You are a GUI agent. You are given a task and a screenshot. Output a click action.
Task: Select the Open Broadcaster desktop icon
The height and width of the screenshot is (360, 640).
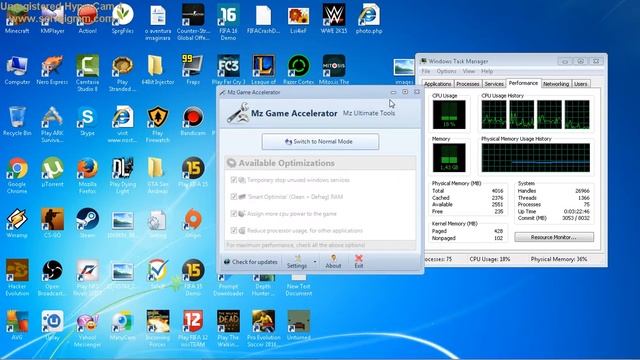click(x=52, y=278)
